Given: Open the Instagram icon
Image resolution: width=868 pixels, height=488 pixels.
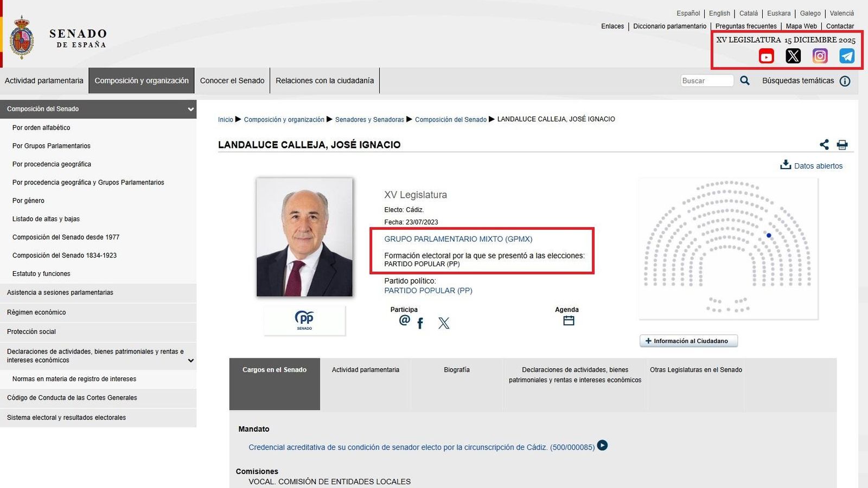Looking at the screenshot, I should click(x=820, y=56).
